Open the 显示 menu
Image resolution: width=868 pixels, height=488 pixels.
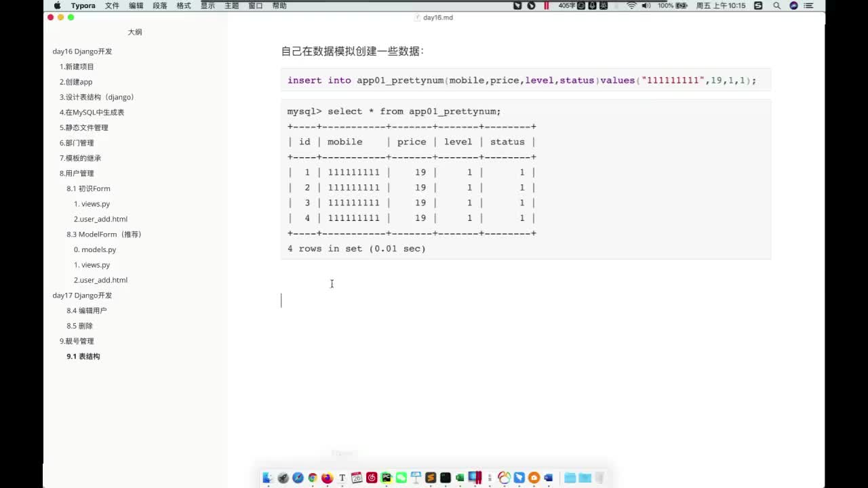point(208,5)
